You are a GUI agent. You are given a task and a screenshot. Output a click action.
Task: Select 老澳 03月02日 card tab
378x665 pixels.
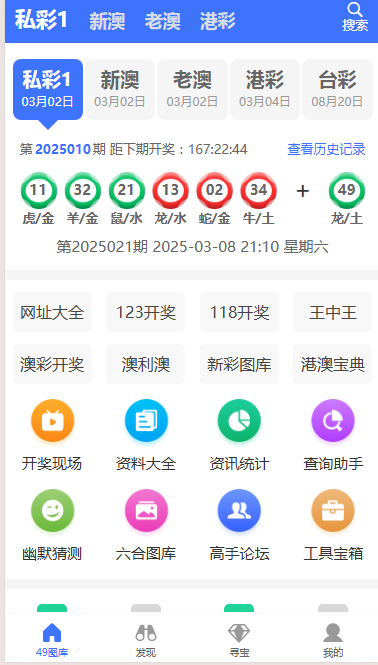click(192, 89)
